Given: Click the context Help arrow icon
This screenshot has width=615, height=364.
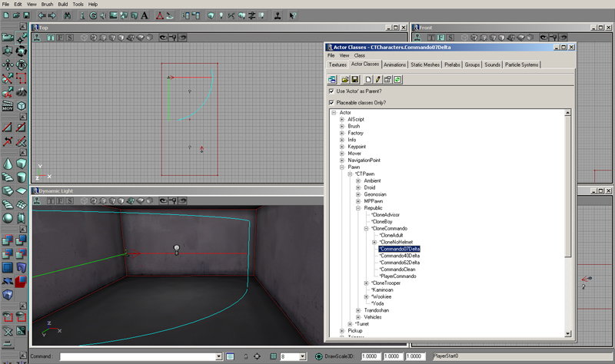Looking at the screenshot, I should [293, 15].
